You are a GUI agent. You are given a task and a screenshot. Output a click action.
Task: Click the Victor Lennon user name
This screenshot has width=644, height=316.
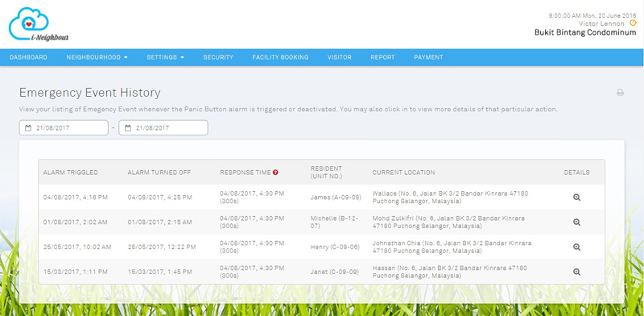pyautogui.click(x=601, y=23)
